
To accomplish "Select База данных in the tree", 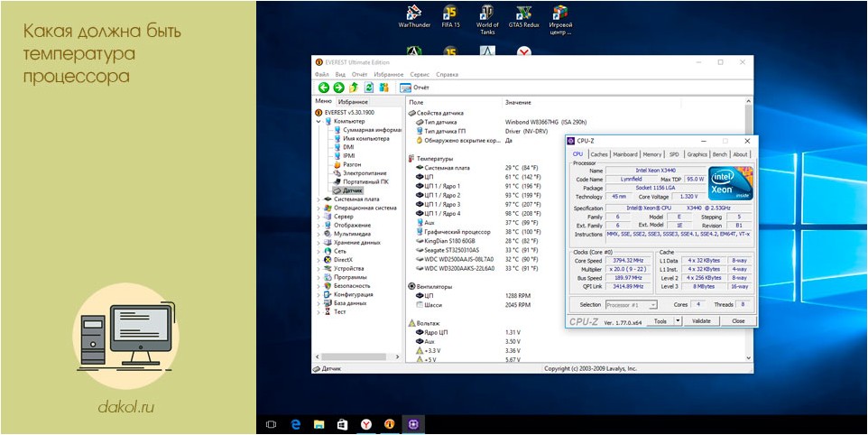I will [x=345, y=302].
